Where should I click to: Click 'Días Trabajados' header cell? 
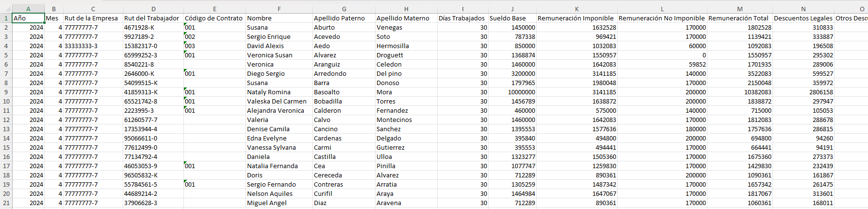[x=462, y=18]
